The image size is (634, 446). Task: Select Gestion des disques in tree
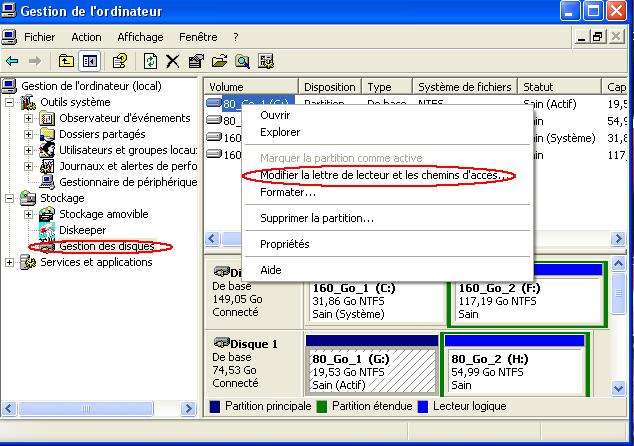coord(107,246)
